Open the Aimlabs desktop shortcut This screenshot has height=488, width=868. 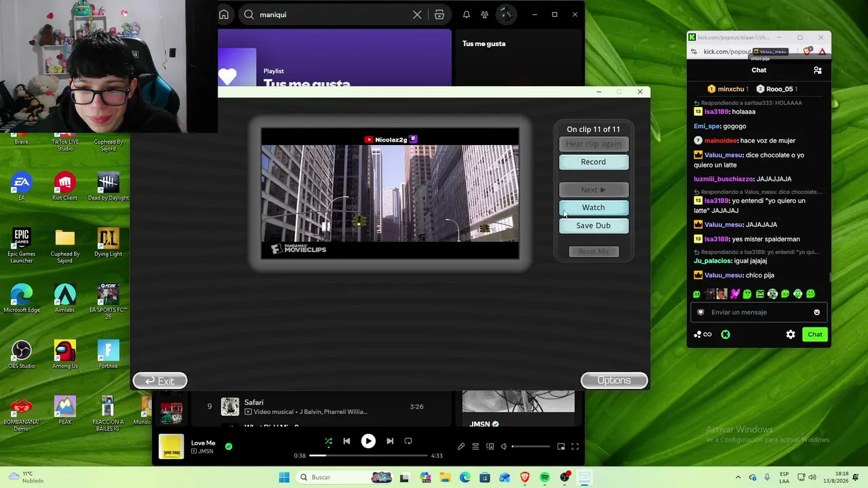pyautogui.click(x=64, y=298)
